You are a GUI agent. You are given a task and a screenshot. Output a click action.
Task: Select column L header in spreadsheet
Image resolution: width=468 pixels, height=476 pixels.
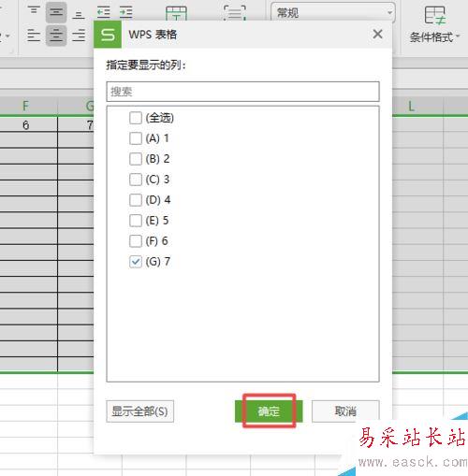[x=411, y=107]
